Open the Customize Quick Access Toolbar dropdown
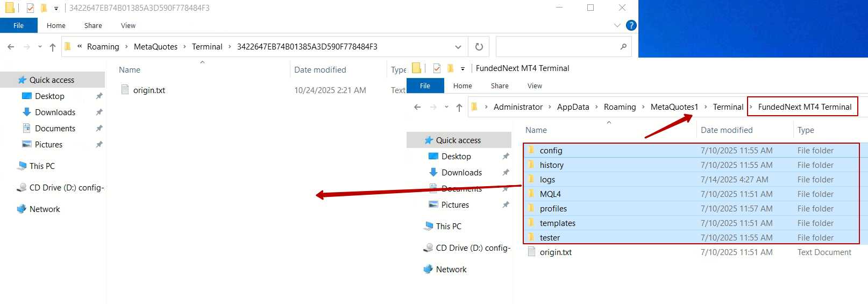This screenshot has height=304, width=868. click(56, 8)
